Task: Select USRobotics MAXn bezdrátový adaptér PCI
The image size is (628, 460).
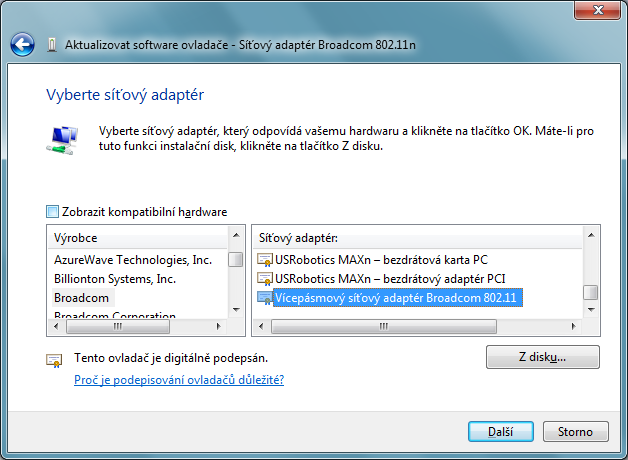Action: [x=390, y=279]
